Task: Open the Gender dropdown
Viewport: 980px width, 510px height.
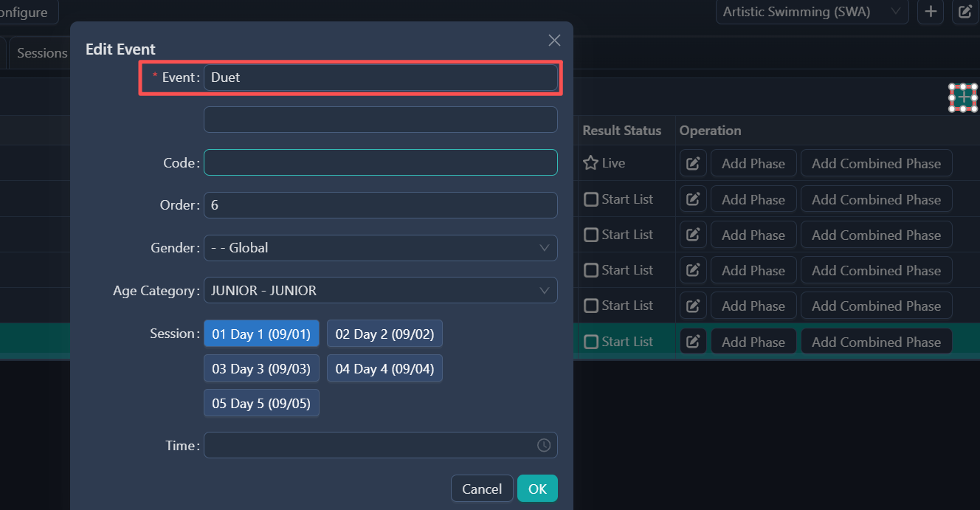Action: tap(381, 248)
